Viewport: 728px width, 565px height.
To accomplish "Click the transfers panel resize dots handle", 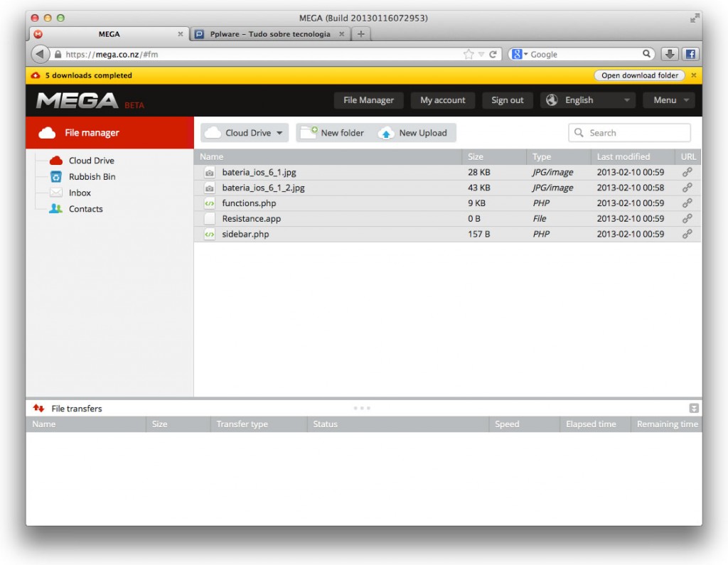I will point(362,408).
